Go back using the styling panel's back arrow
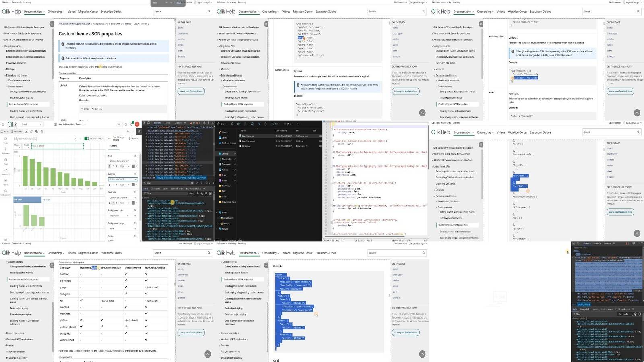644x362 pixels. pos(109,138)
